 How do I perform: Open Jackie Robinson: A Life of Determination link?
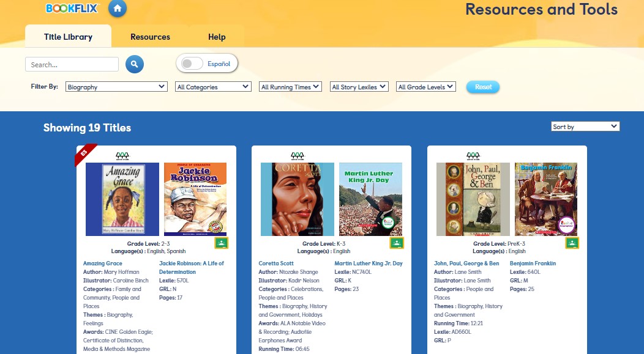(x=192, y=267)
